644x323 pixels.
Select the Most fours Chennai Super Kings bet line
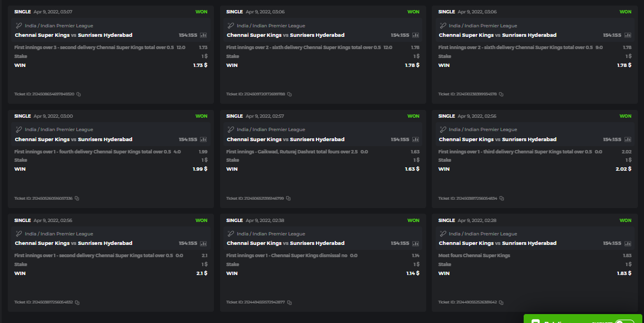(474, 255)
